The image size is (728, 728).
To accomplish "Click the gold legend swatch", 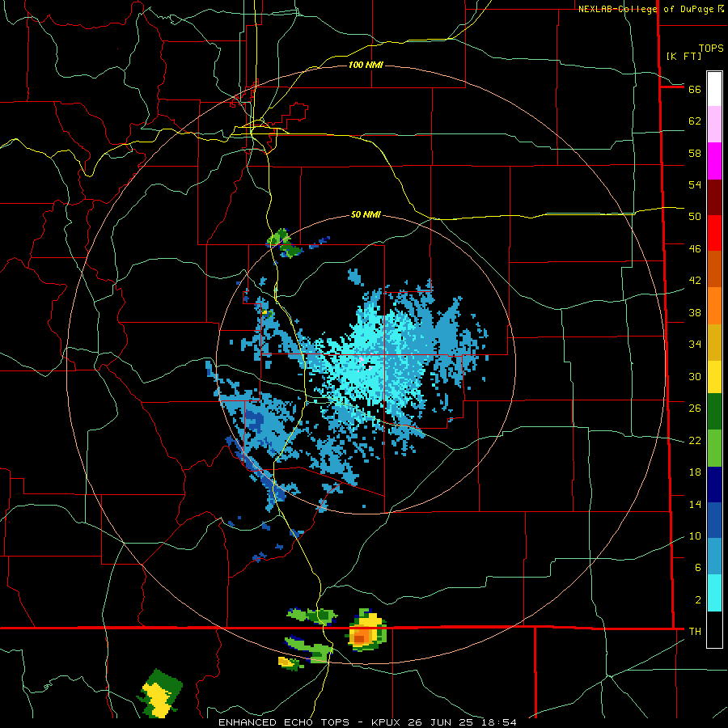I will pos(714,342).
